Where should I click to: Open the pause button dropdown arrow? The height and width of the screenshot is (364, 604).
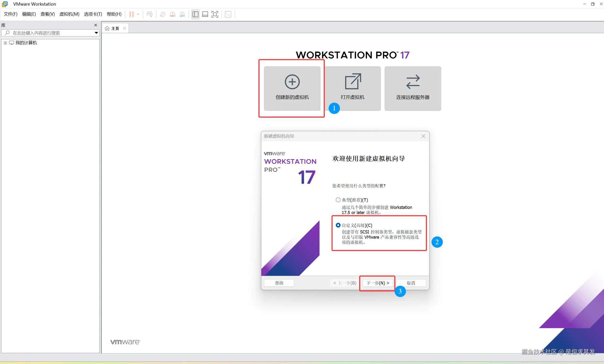(138, 14)
